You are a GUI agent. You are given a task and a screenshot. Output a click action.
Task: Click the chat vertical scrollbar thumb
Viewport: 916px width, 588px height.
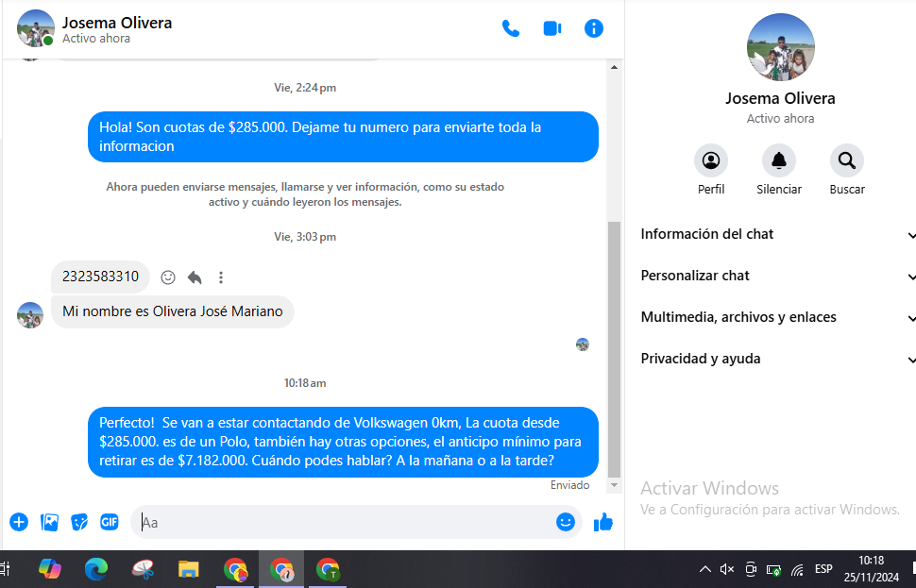pyautogui.click(x=614, y=349)
